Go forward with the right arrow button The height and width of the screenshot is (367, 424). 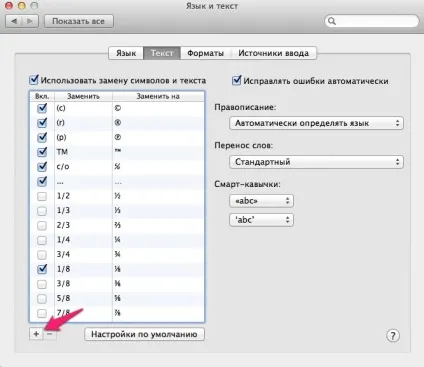click(x=30, y=21)
